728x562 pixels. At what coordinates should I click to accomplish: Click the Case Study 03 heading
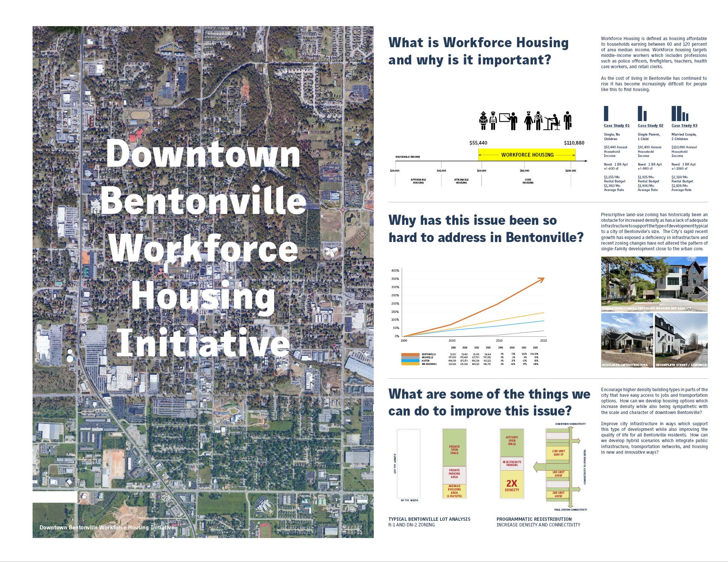684,126
